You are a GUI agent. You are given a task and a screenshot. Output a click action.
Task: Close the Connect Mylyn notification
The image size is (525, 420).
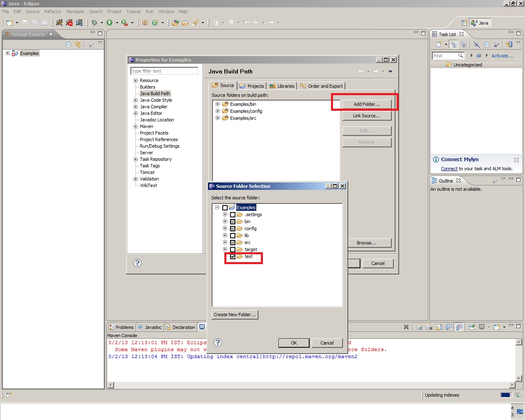click(516, 160)
